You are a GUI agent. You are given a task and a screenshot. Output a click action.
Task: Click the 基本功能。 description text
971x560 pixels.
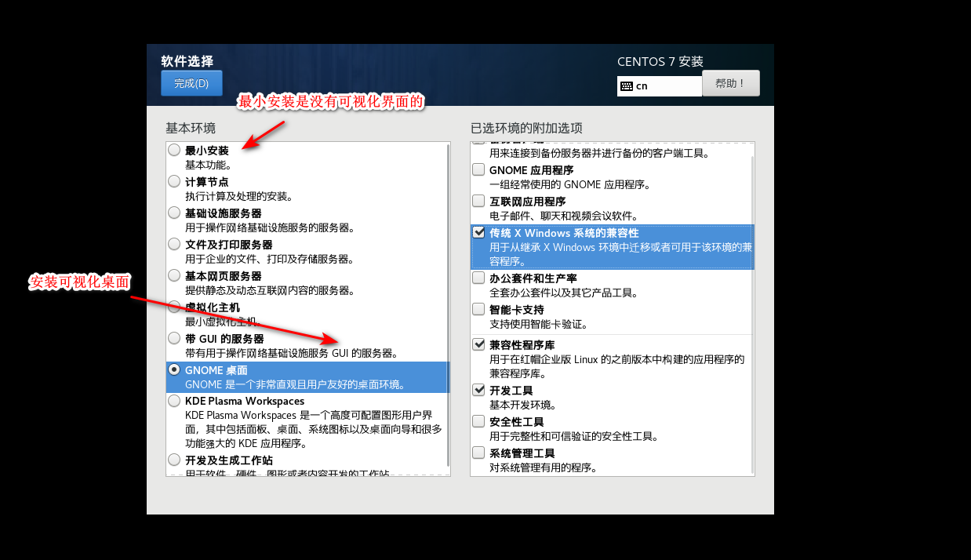click(x=208, y=165)
